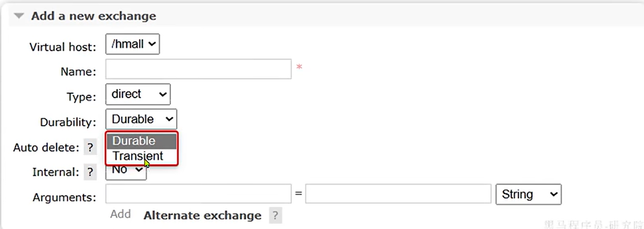The image size is (644, 229).
Task: Select Durable from the open list
Action: pos(142,141)
